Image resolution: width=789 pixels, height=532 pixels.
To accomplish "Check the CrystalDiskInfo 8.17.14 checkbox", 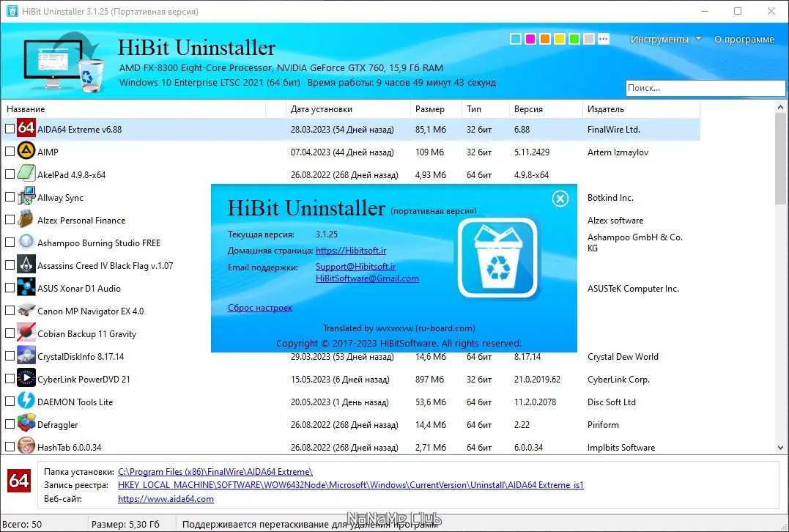I will click(10, 356).
